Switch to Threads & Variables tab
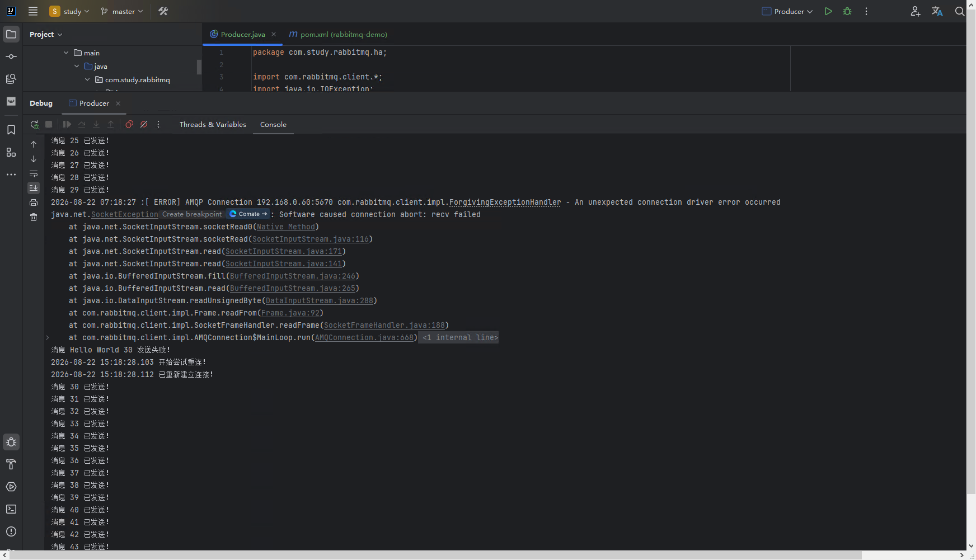976x560 pixels. click(213, 124)
